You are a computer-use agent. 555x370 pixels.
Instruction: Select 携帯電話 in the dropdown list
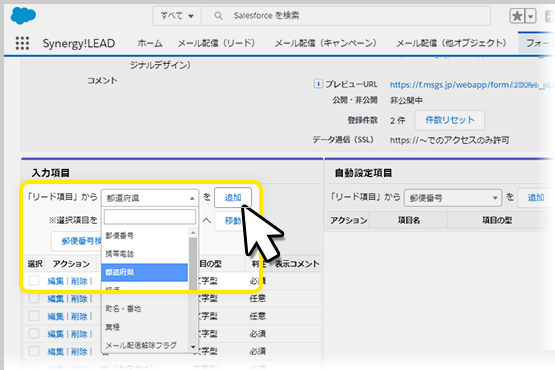pyautogui.click(x=145, y=254)
